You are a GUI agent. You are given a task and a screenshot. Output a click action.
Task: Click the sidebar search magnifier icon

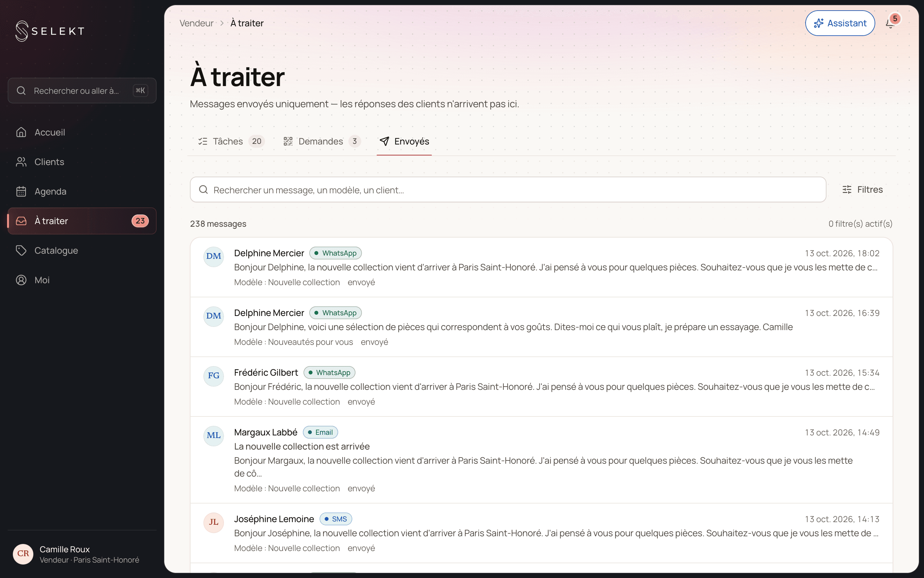(x=21, y=91)
